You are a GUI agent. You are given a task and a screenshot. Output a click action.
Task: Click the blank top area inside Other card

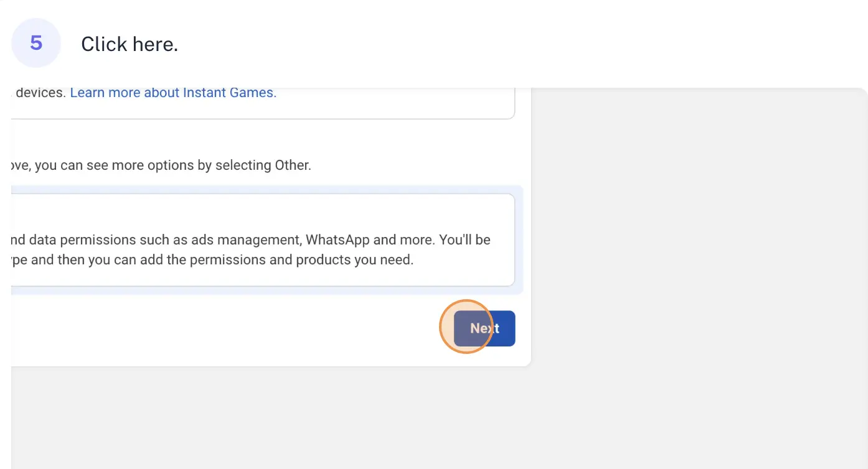coord(263,211)
